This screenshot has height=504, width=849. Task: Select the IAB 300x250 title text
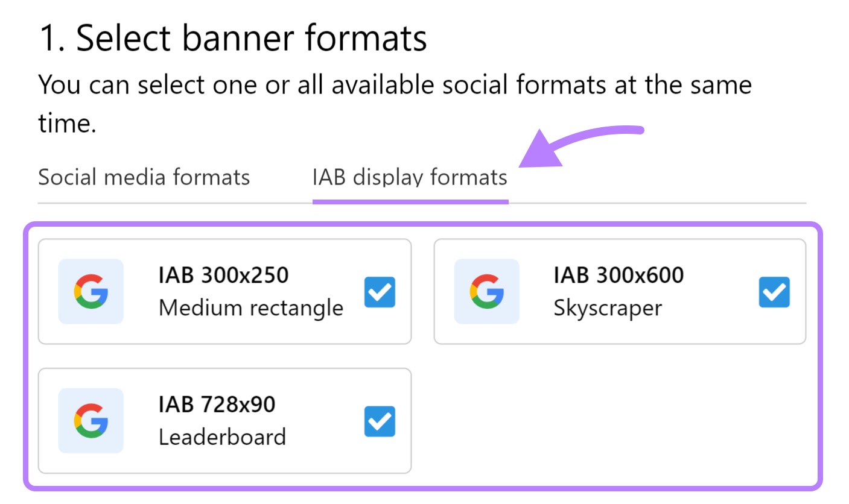tap(224, 276)
